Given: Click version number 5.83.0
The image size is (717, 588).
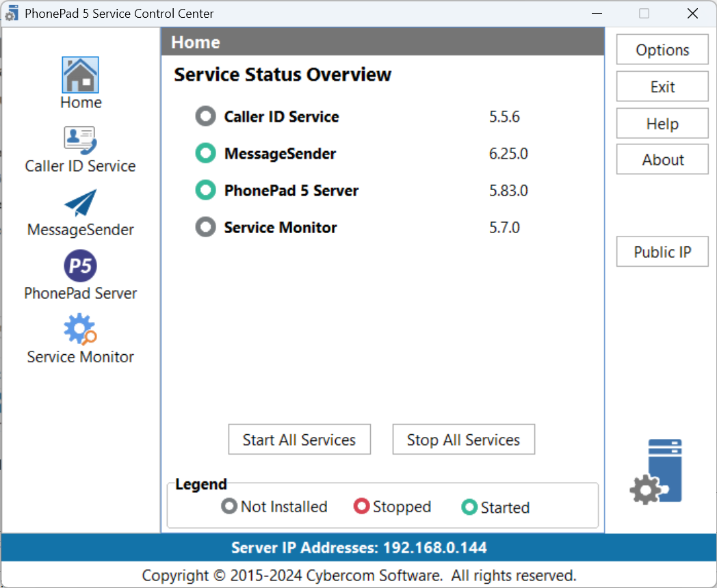Looking at the screenshot, I should coord(508,191).
